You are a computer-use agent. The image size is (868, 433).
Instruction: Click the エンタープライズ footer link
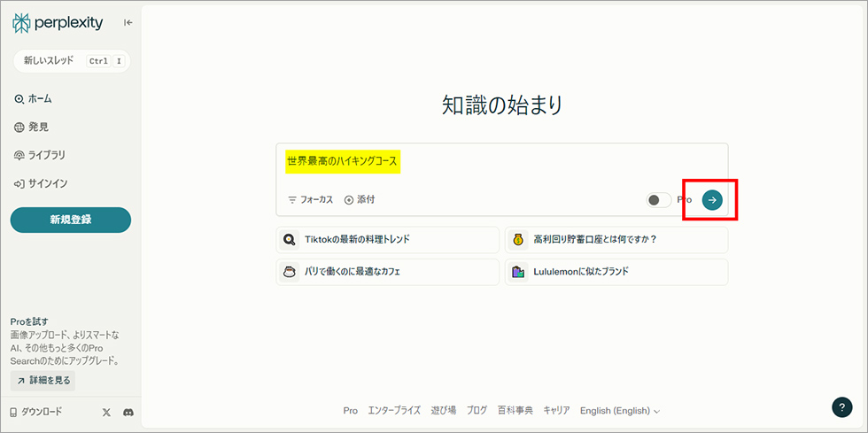394,411
